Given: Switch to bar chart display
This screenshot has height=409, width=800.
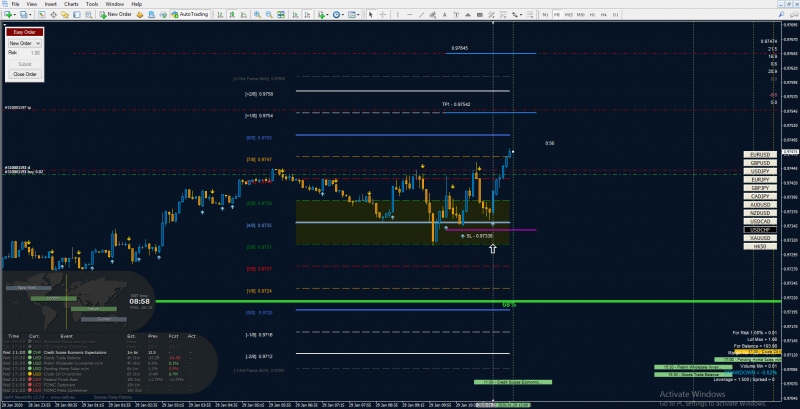Looking at the screenshot, I should pyautogui.click(x=220, y=15).
